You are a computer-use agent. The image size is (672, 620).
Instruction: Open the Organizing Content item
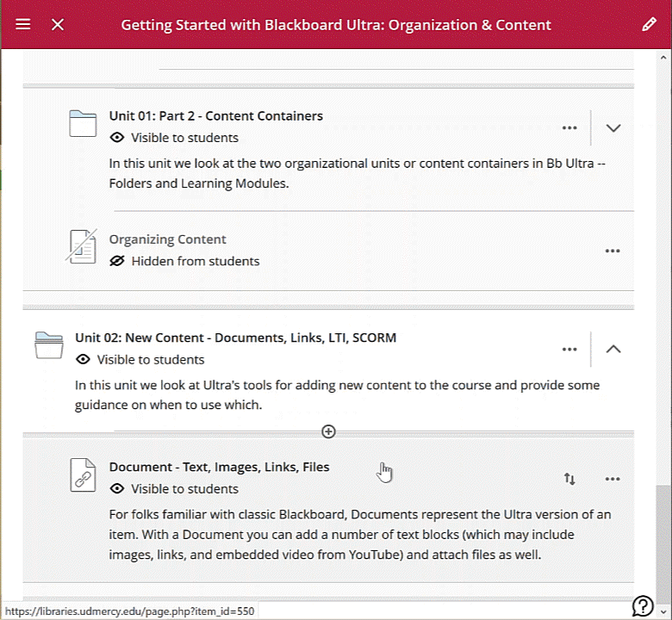pos(168,239)
